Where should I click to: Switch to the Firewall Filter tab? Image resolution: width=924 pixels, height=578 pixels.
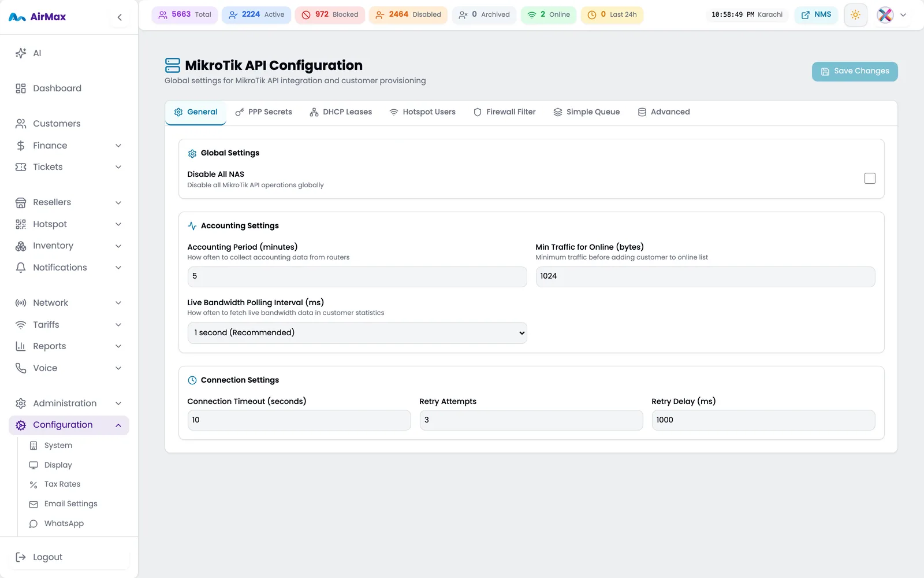[x=504, y=112]
